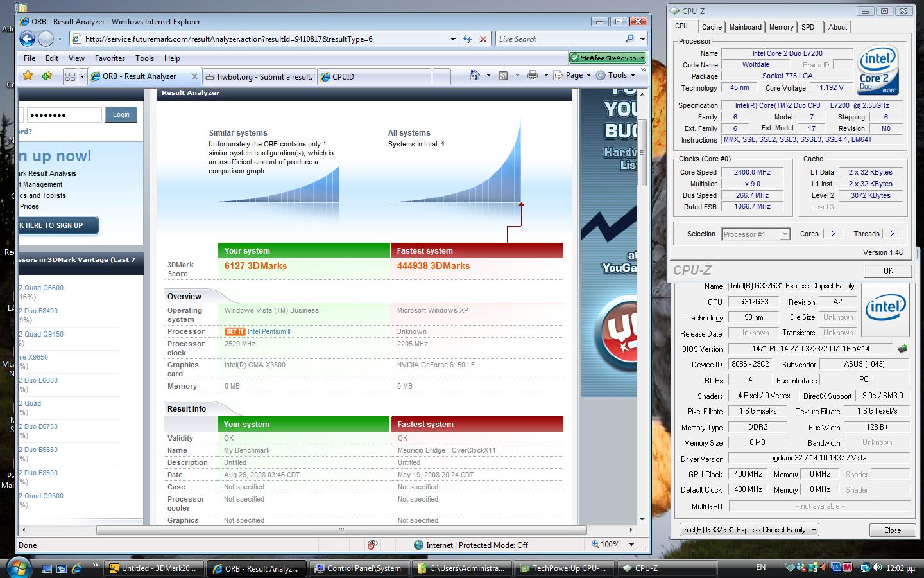924x578 pixels.
Task: Click OK in CPU-Z window
Action: pyautogui.click(x=888, y=270)
